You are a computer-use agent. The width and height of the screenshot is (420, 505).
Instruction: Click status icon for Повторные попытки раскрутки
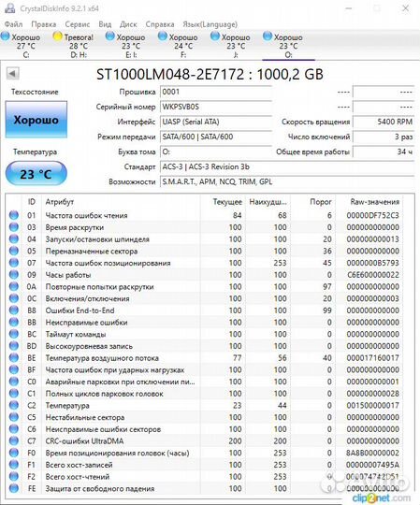[13, 287]
